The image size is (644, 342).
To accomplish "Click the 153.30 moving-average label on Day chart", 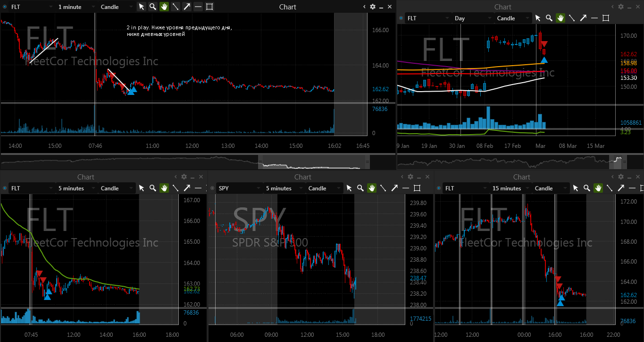I will [x=628, y=78].
